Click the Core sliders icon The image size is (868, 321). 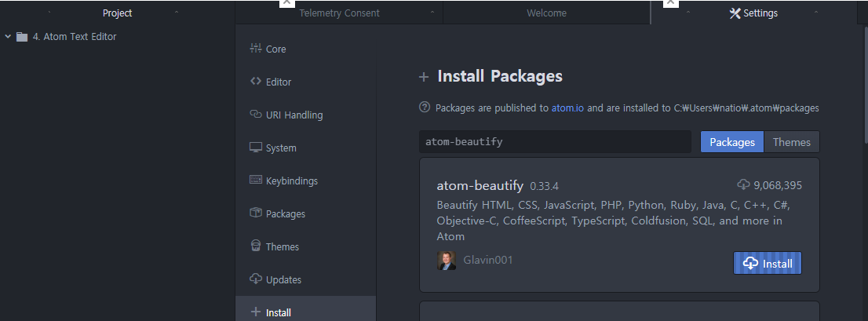(255, 48)
